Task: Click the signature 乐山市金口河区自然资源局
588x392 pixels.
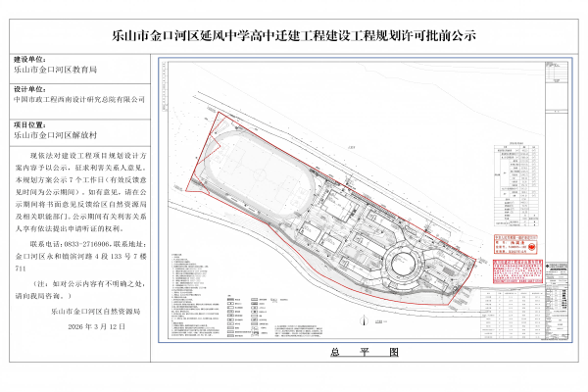Action: (96, 312)
